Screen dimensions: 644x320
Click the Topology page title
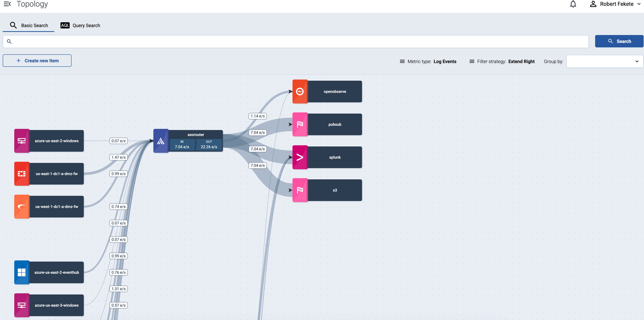[32, 4]
